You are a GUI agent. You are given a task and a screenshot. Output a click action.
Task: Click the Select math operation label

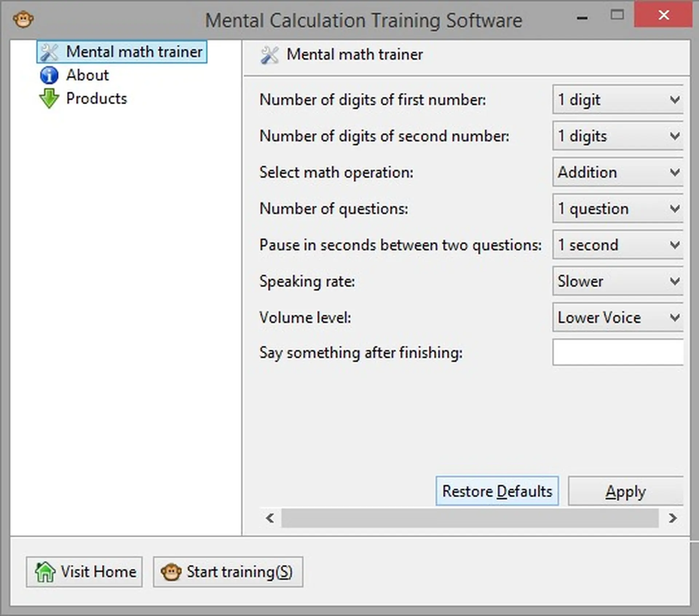tap(336, 172)
